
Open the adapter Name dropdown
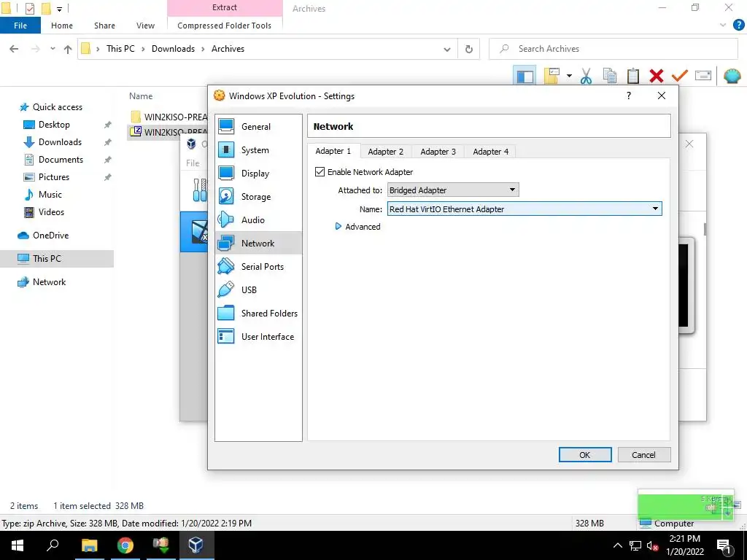point(524,209)
